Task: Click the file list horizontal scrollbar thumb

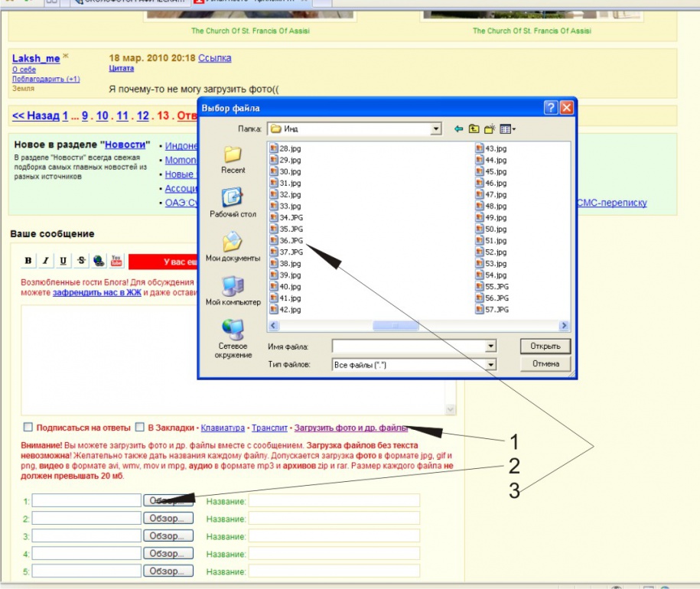Action: tap(396, 325)
